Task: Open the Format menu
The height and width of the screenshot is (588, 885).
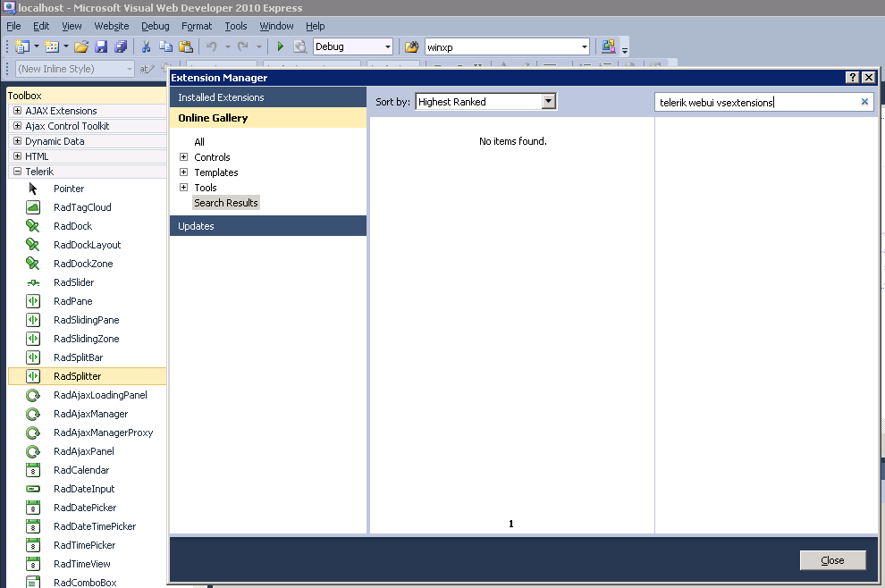Action: pos(197,26)
